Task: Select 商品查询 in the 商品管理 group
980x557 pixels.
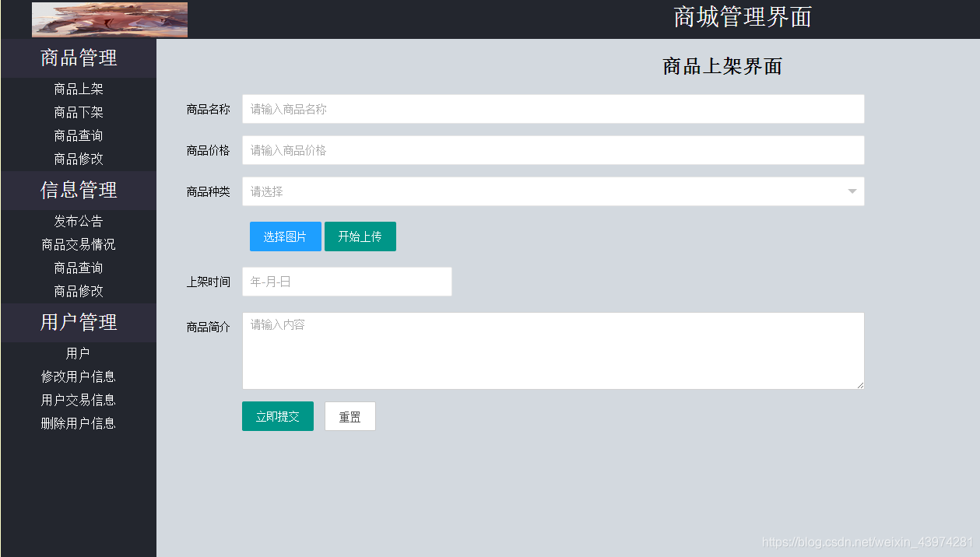Action: pos(79,136)
